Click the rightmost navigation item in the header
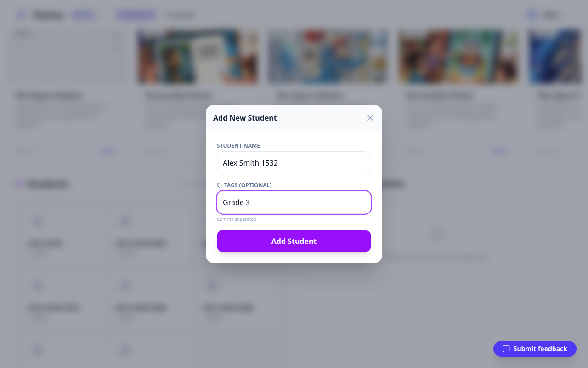 (x=181, y=15)
